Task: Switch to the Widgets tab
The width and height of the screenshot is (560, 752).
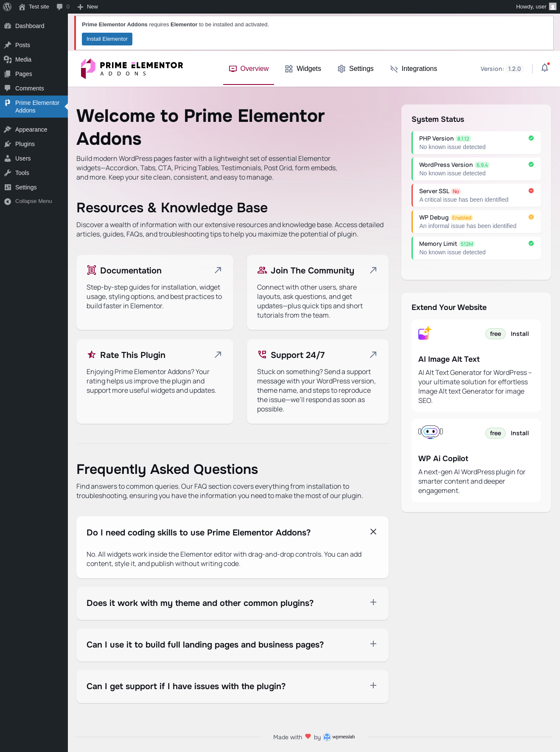Action: (x=303, y=69)
